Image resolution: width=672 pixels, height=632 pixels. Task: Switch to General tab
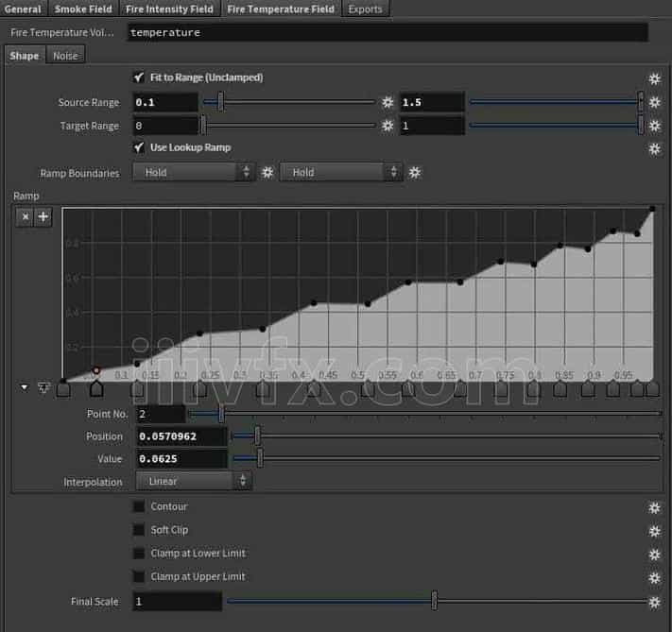(23, 9)
